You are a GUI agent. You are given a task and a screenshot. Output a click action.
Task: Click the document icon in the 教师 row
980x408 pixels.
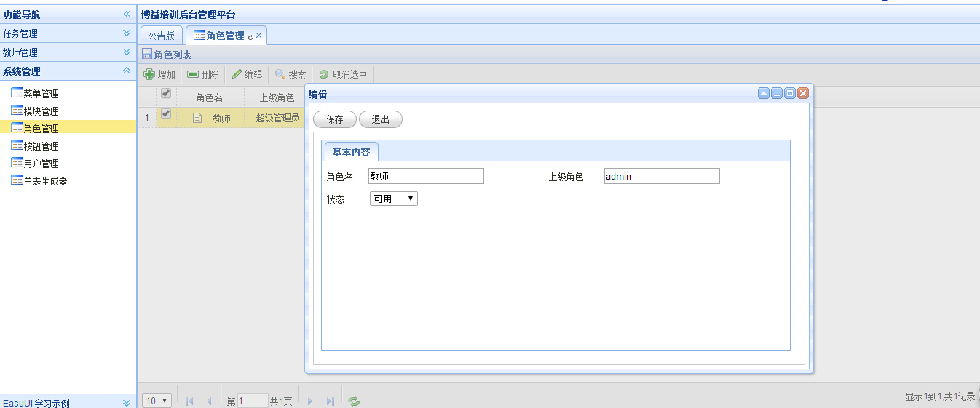click(197, 118)
